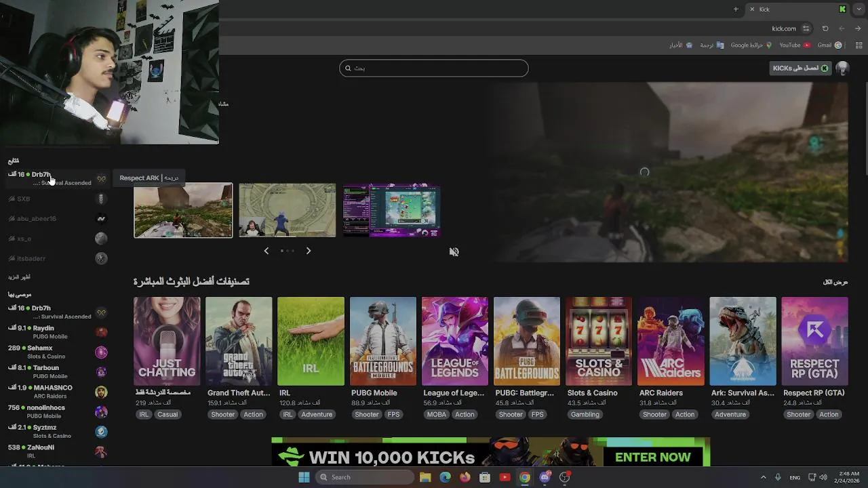Open Discord from the taskbar
Image resolution: width=868 pixels, height=488 pixels.
[545, 477]
